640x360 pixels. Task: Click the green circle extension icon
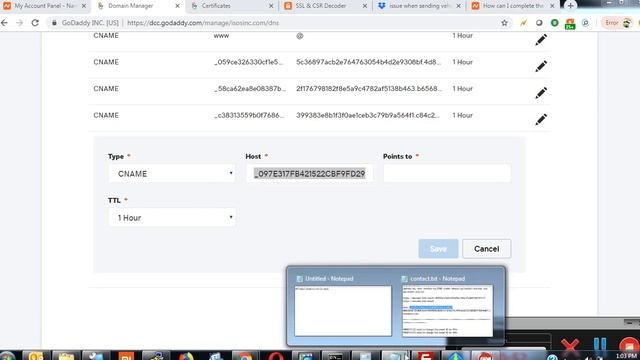coord(554,23)
